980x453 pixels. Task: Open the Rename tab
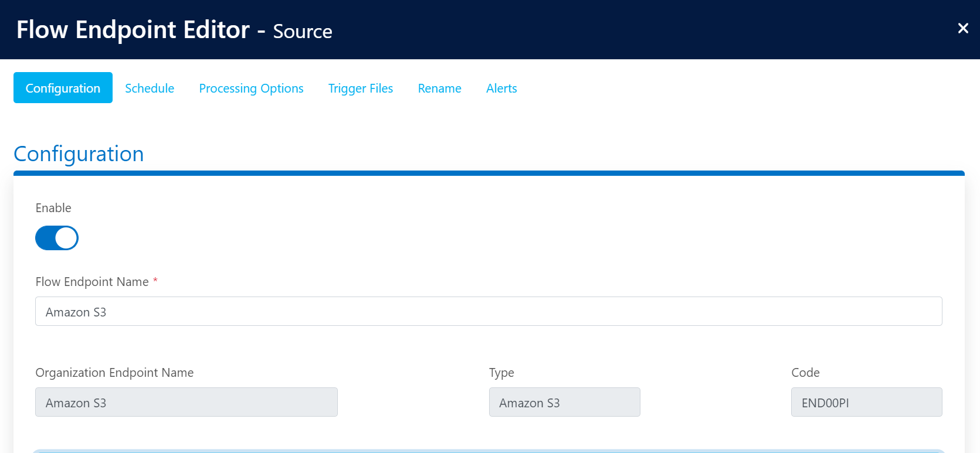pos(439,88)
